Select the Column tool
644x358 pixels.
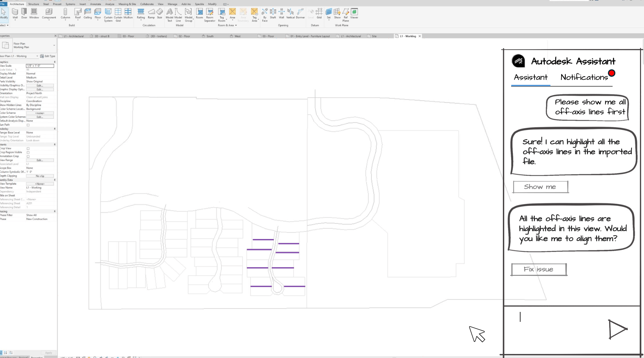click(x=65, y=14)
